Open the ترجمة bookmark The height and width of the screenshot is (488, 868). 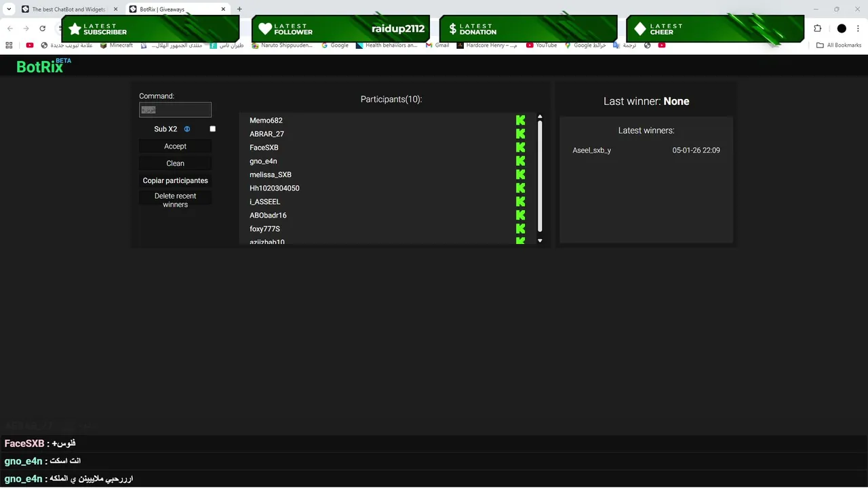click(625, 45)
